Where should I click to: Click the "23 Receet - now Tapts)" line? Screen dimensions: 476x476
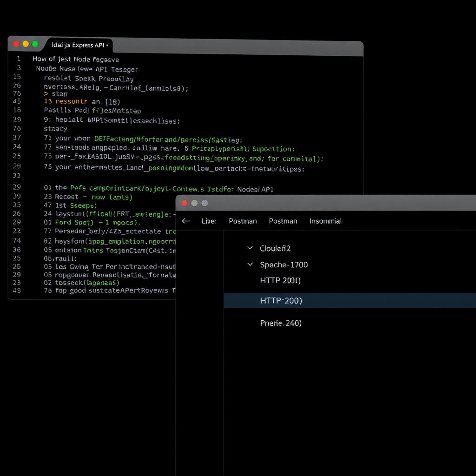coord(88,197)
